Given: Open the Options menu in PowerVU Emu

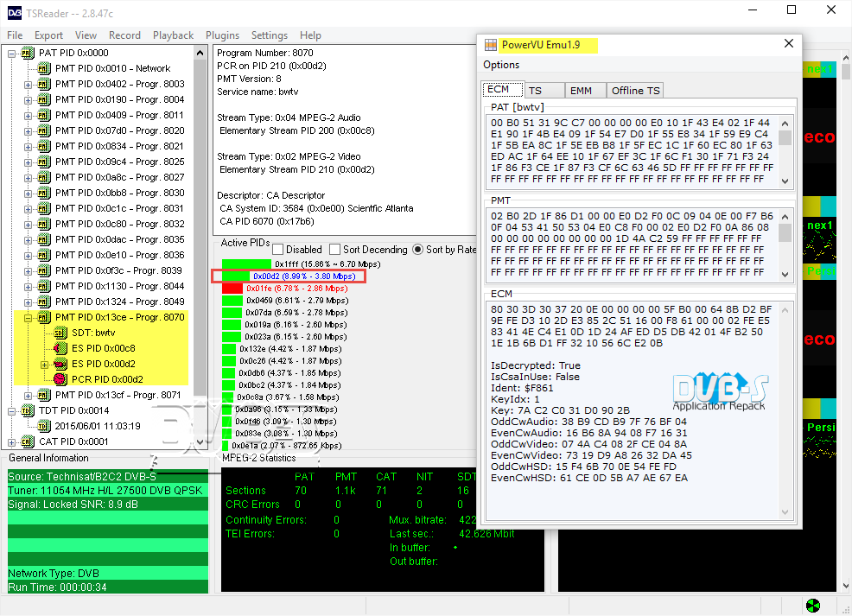Looking at the screenshot, I should pos(501,65).
